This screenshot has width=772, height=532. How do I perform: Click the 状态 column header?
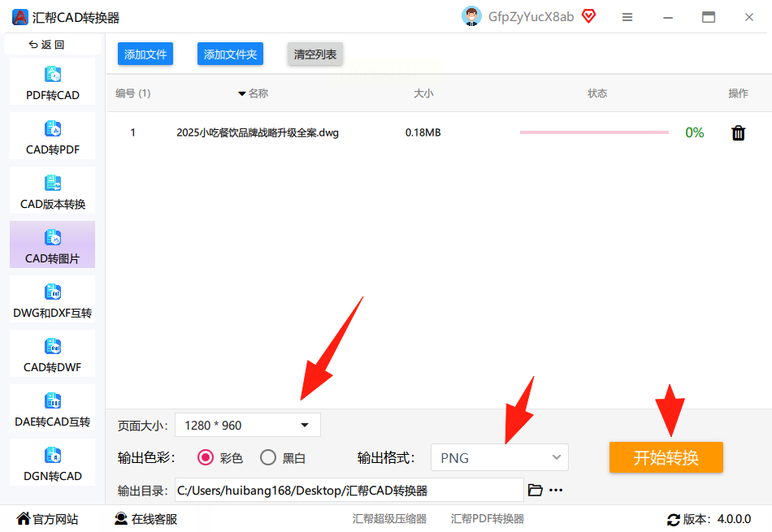597,93
